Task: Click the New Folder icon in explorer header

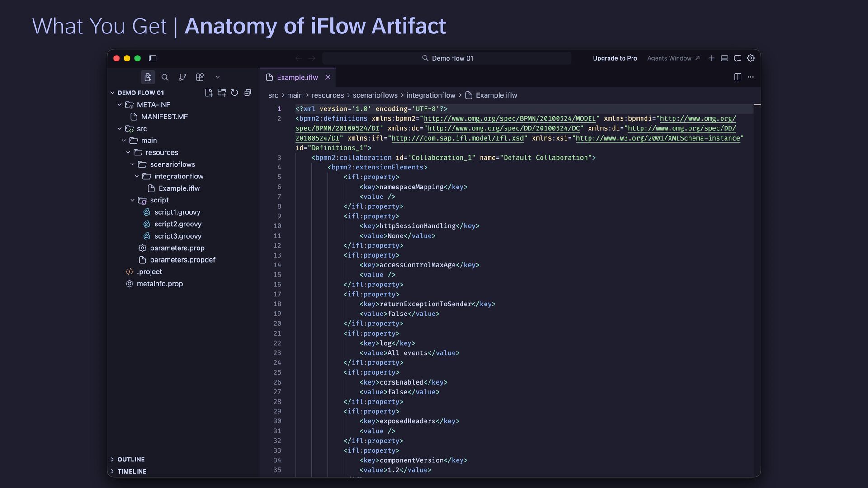Action: pos(222,93)
